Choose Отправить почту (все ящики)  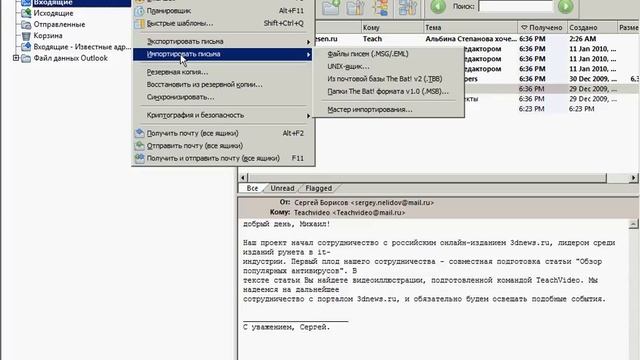(x=224, y=146)
